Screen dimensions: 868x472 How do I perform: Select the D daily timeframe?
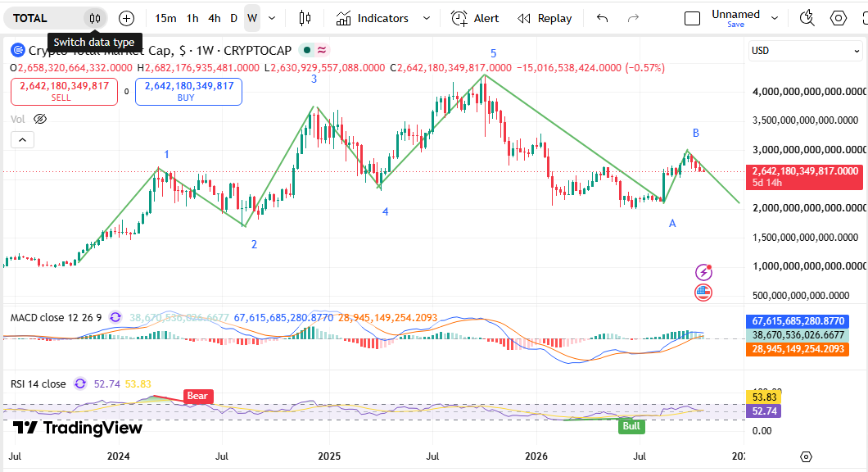tap(234, 18)
